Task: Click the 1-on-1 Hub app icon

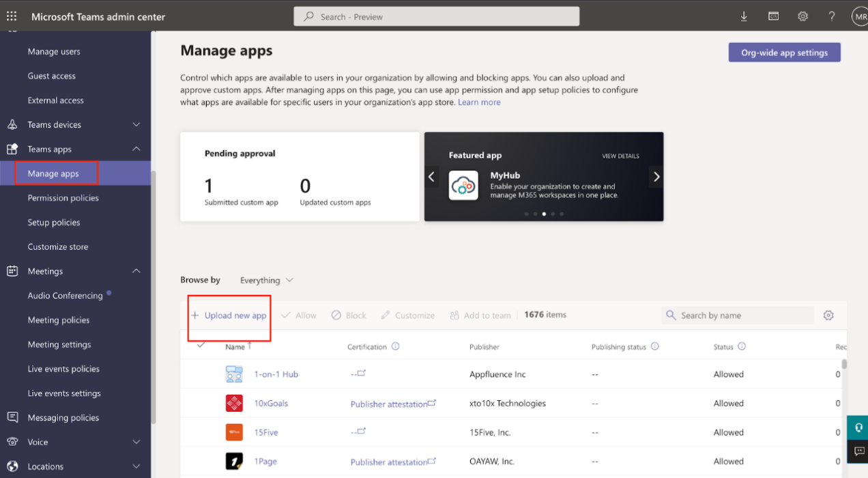Action: click(x=234, y=374)
